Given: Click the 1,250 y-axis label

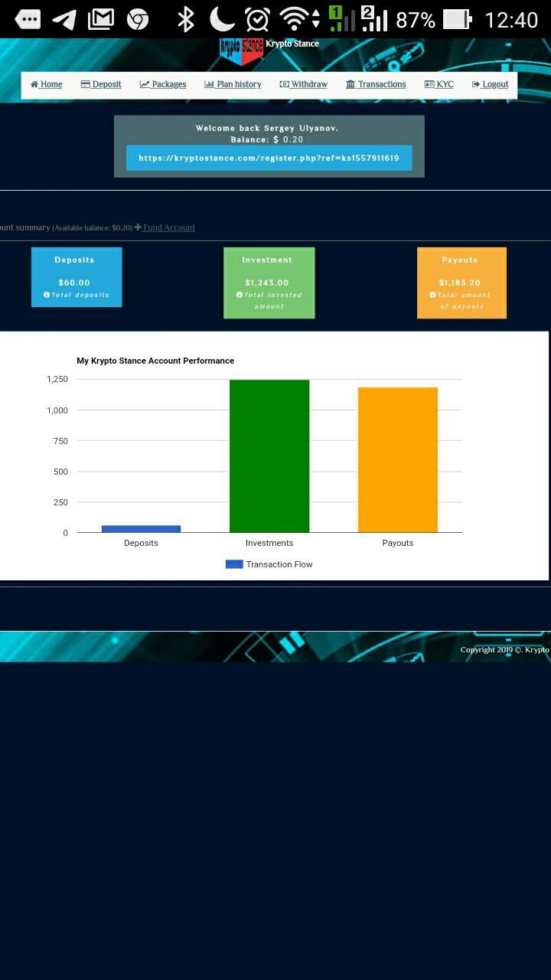Looking at the screenshot, I should (57, 380).
